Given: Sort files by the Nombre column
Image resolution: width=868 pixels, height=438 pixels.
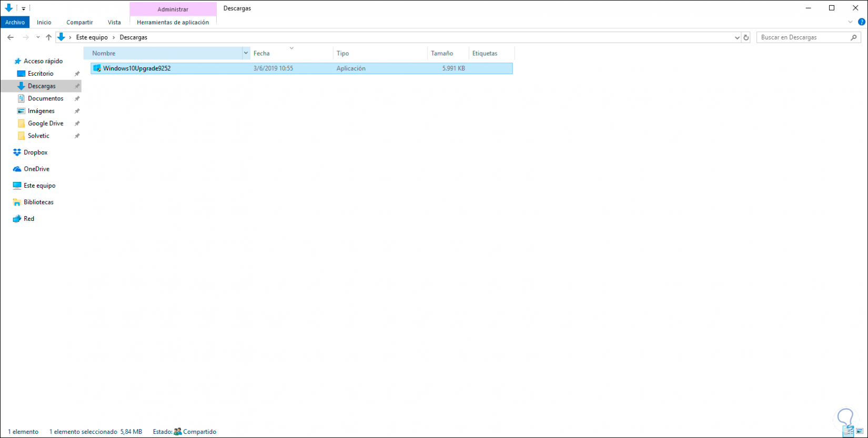Looking at the screenshot, I should [x=163, y=53].
